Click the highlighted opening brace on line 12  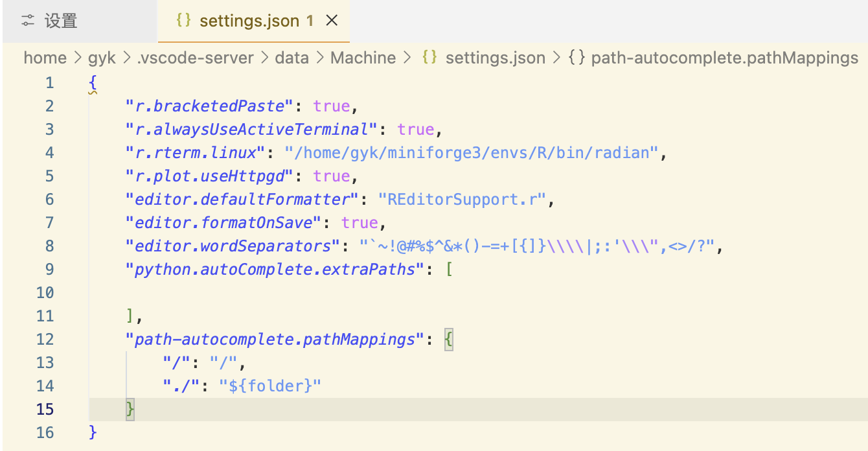coord(449,340)
